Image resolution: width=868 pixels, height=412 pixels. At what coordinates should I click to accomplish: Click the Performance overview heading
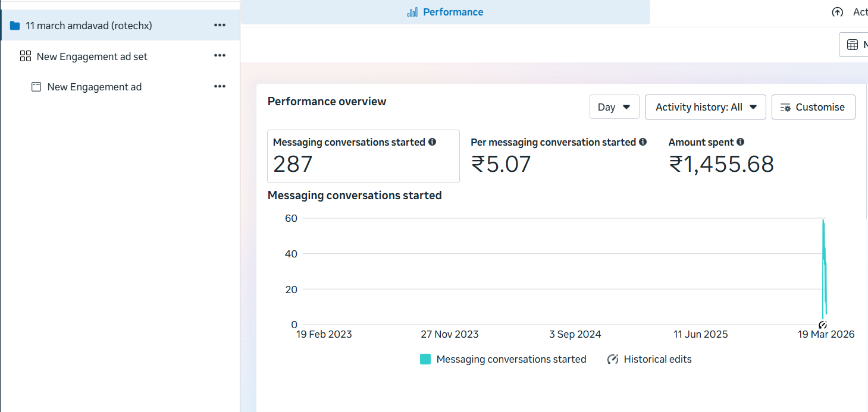point(327,101)
